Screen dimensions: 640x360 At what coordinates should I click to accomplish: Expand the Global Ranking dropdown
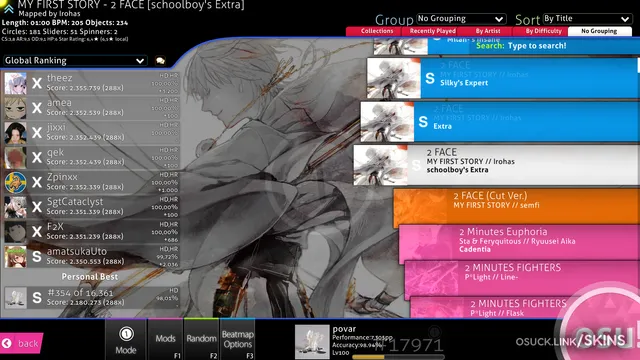(x=74, y=60)
